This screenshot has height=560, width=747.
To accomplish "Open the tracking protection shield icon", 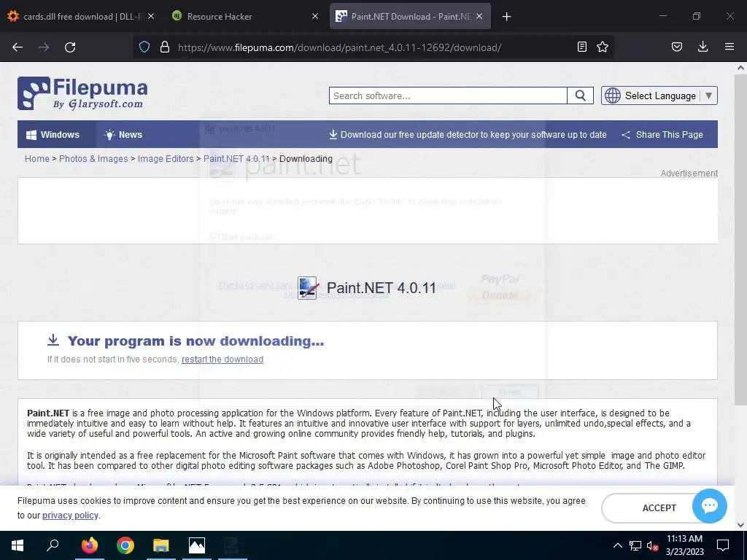I will point(144,47).
